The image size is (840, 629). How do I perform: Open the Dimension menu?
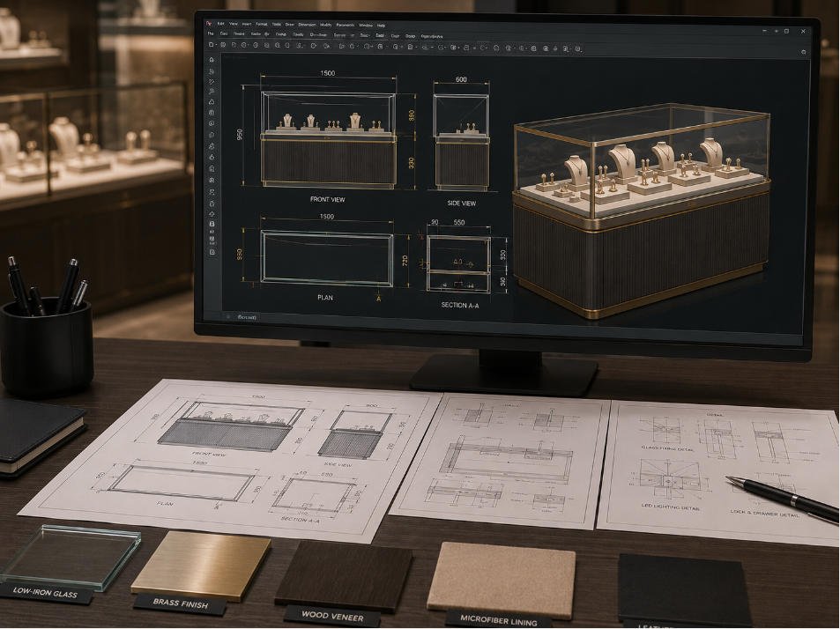click(307, 25)
